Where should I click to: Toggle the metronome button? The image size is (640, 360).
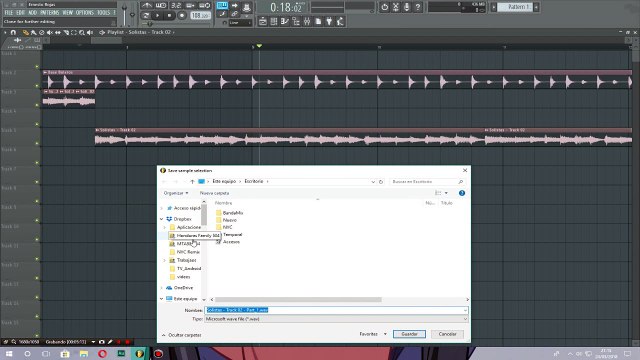(x=147, y=5)
